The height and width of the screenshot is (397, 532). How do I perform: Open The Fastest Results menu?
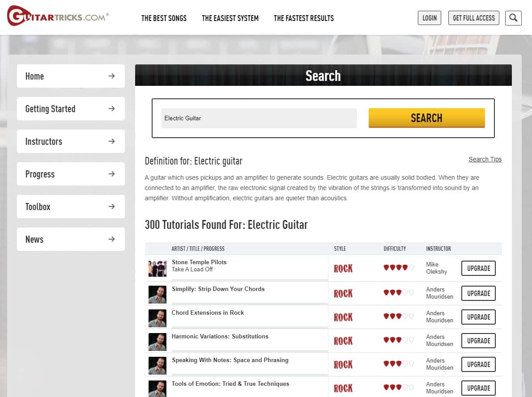click(304, 18)
